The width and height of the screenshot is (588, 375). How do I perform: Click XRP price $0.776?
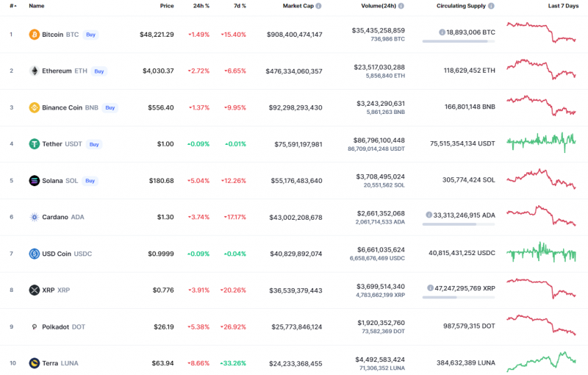[163, 290]
